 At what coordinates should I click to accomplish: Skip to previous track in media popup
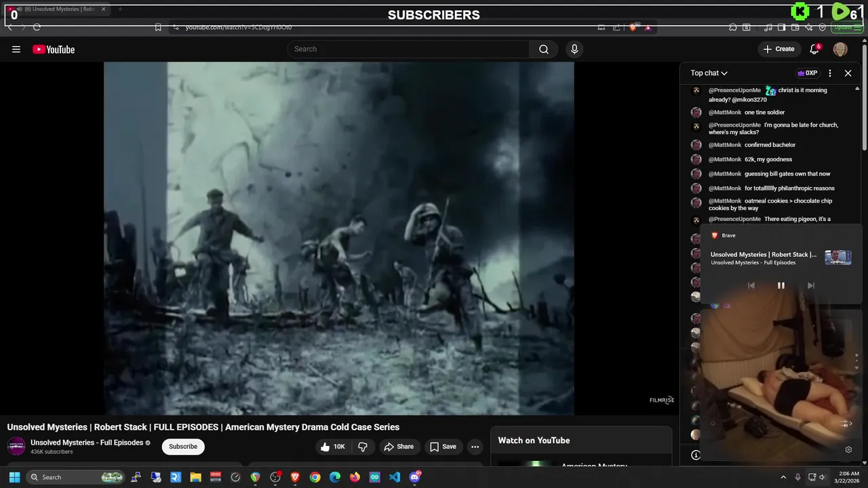[751, 285]
